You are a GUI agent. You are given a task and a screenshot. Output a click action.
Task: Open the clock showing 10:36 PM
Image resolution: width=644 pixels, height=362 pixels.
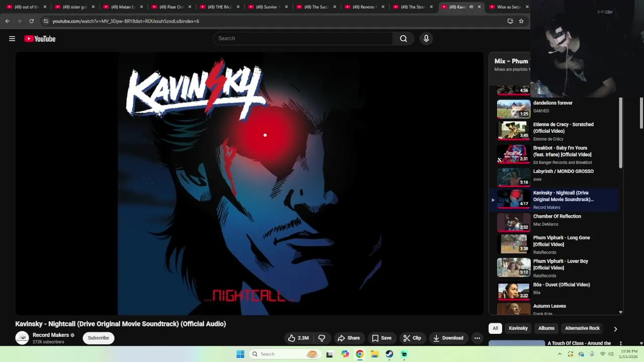coord(629,354)
